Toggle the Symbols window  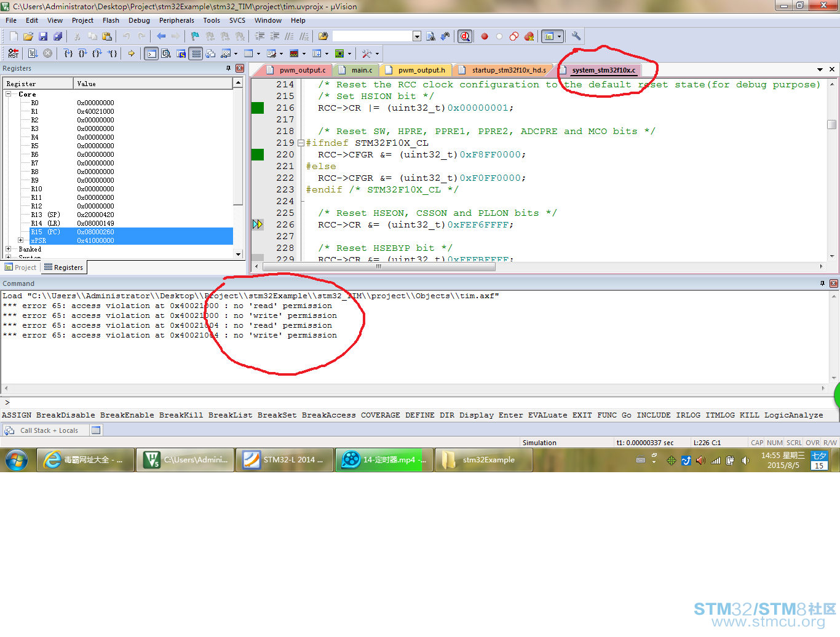pyautogui.click(x=181, y=53)
